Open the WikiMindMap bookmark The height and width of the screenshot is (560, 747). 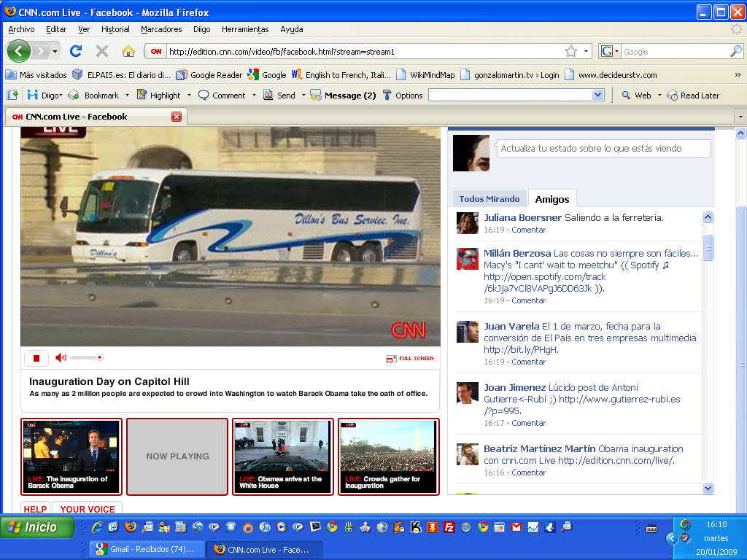(426, 75)
